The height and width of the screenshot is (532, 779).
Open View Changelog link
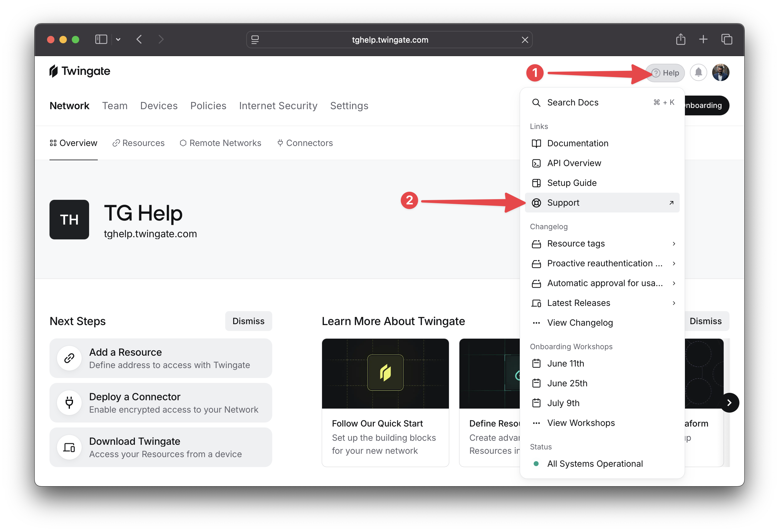point(602,323)
